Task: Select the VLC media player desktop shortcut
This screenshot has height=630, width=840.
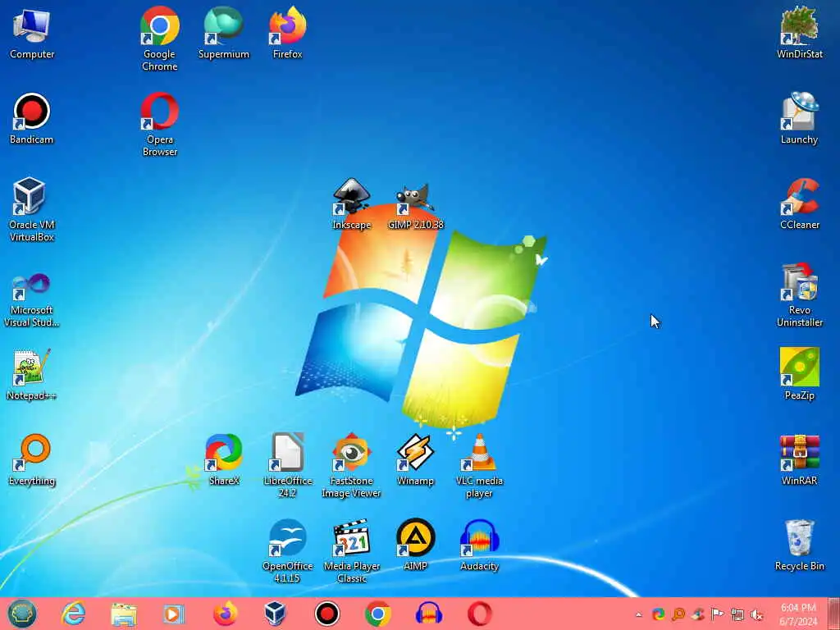Action: [x=479, y=466]
